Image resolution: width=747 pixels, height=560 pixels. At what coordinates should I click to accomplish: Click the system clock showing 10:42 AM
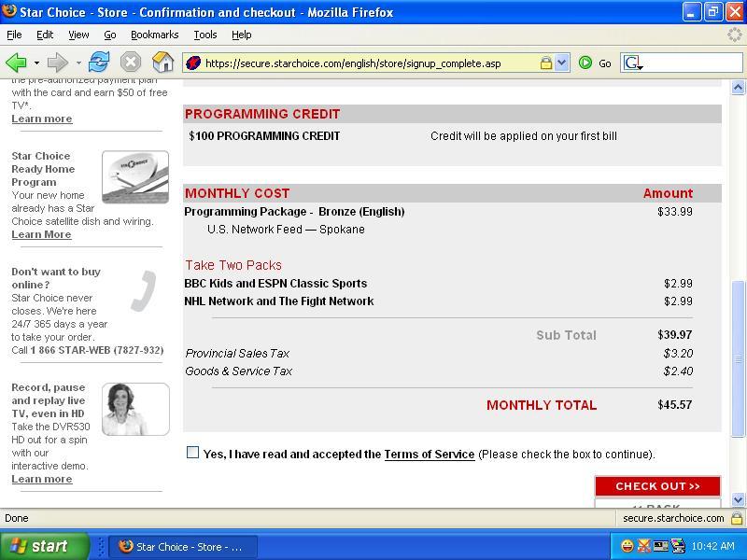712,546
